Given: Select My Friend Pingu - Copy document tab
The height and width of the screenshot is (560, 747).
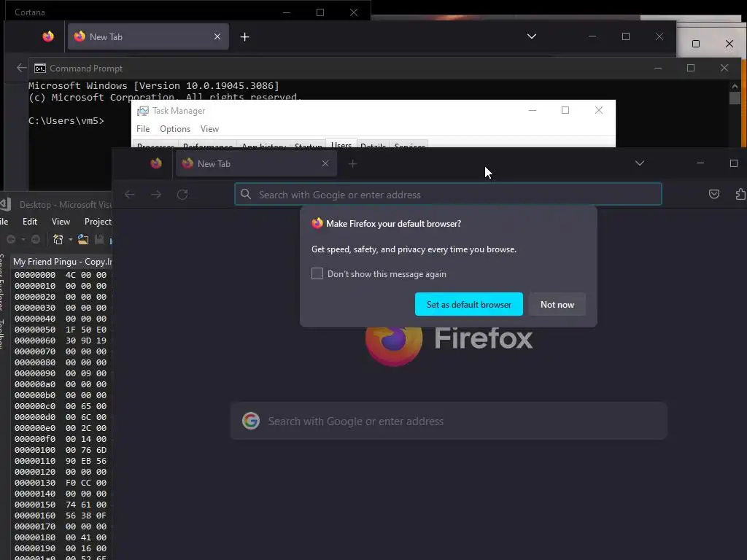Looking at the screenshot, I should tap(62, 262).
